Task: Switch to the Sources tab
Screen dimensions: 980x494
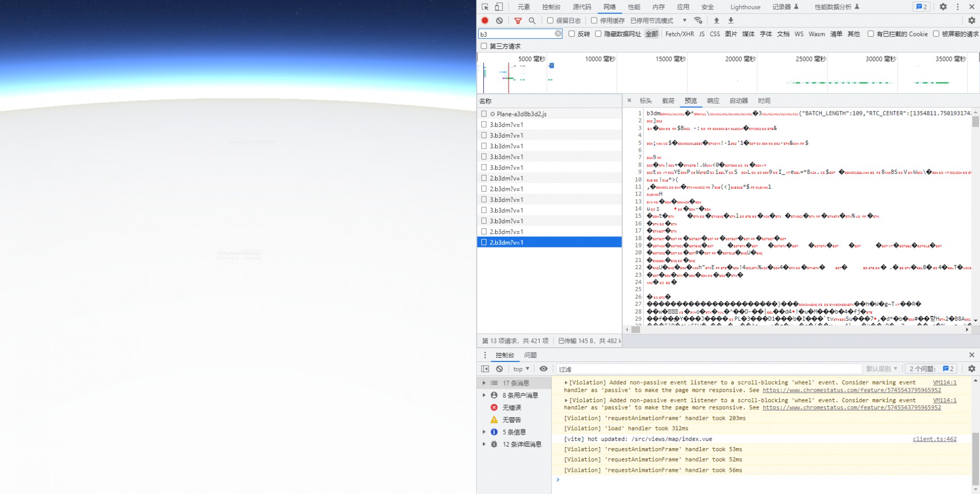Action: coord(582,7)
